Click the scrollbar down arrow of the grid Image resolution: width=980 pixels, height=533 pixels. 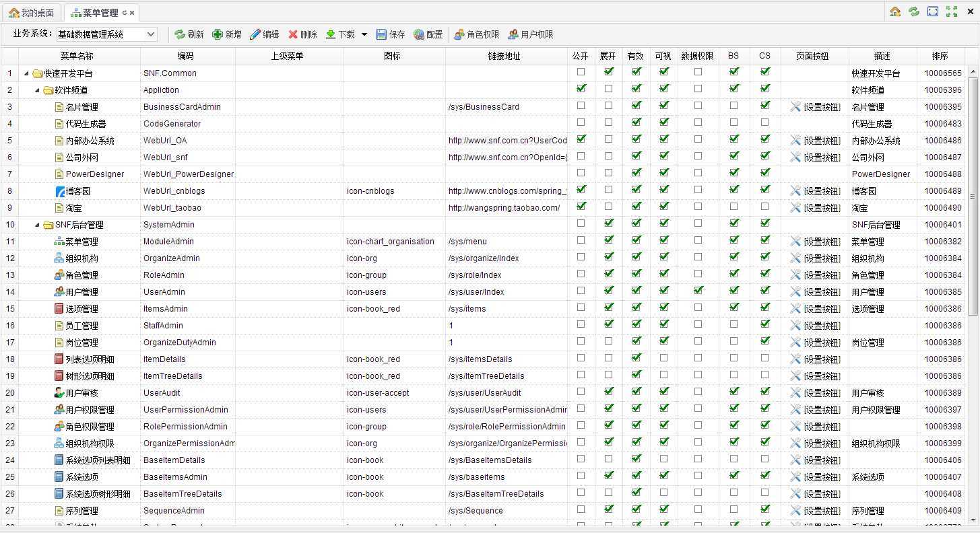click(x=973, y=520)
